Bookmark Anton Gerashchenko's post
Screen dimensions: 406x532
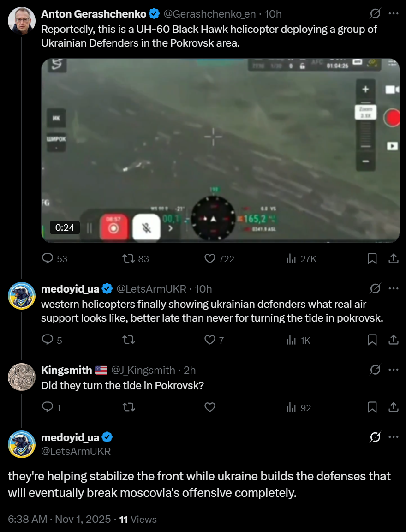(372, 259)
